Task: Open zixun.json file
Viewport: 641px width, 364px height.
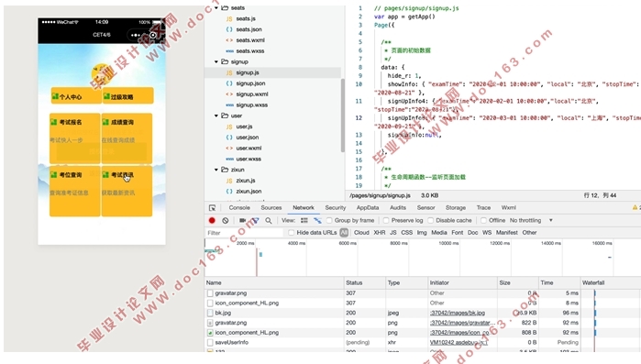Action: click(249, 192)
